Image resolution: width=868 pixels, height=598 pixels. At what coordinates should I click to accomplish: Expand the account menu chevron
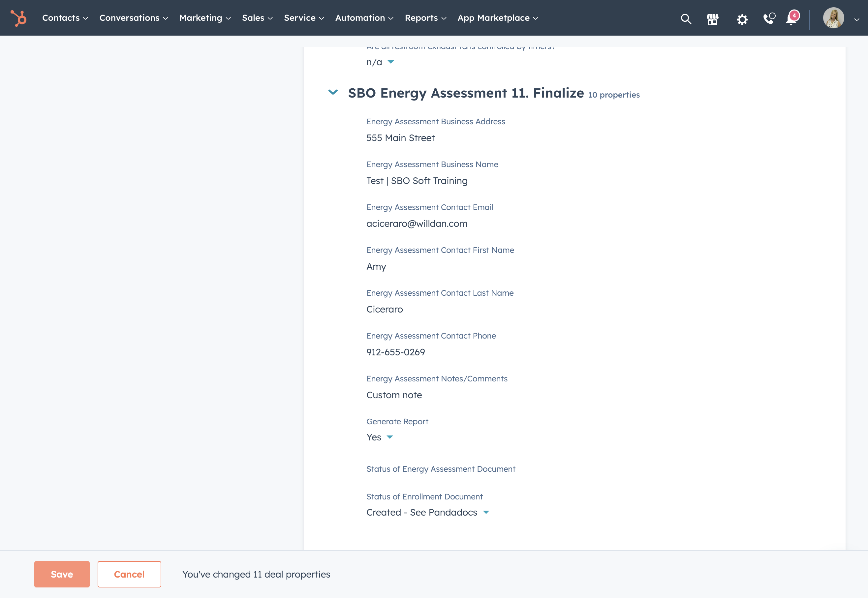click(x=856, y=19)
